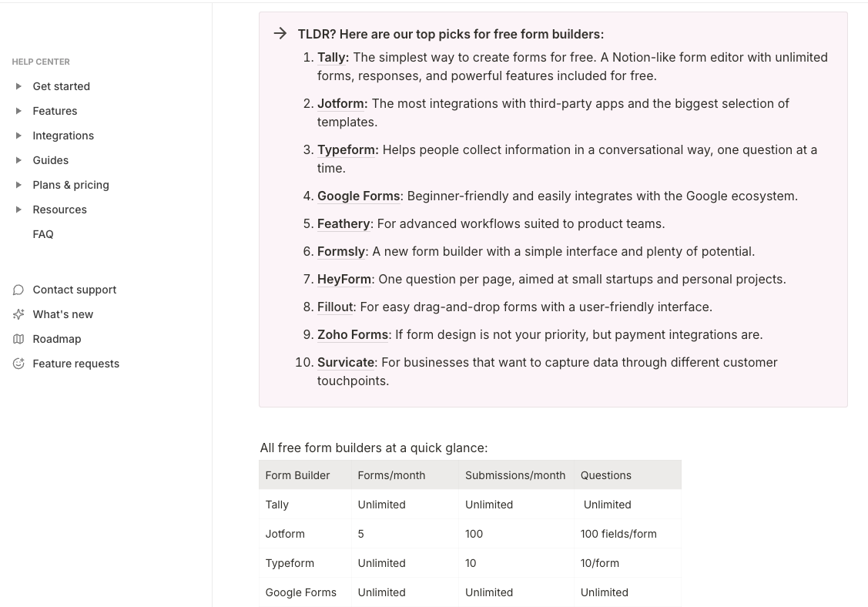Viewport: 868px width, 607px height.
Task: Click Jotform's submissions value 100
Action: click(x=517, y=534)
